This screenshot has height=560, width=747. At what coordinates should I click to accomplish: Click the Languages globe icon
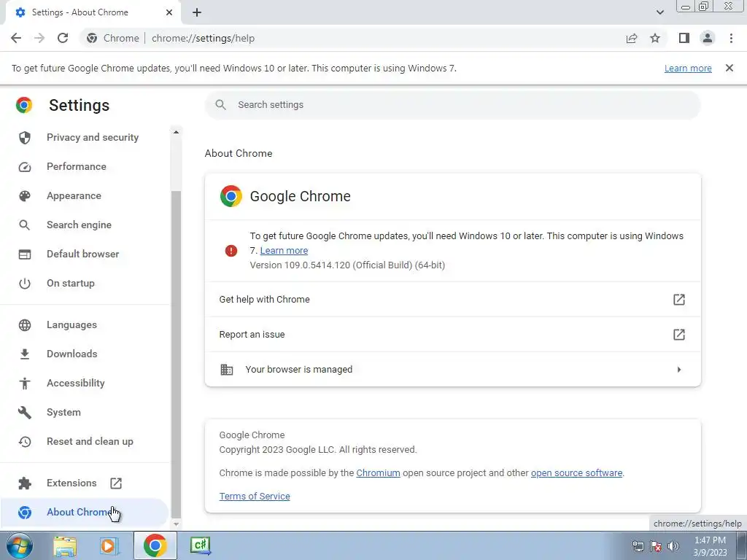25,325
